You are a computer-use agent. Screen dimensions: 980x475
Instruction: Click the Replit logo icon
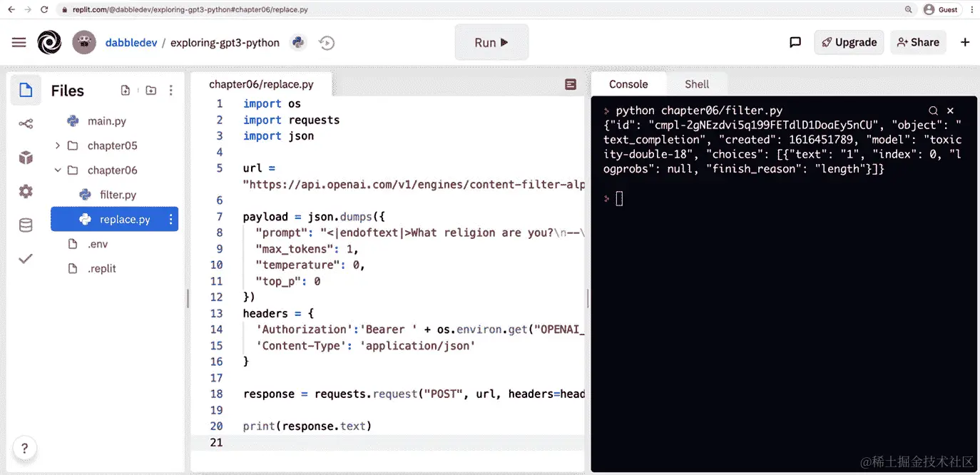click(x=50, y=42)
